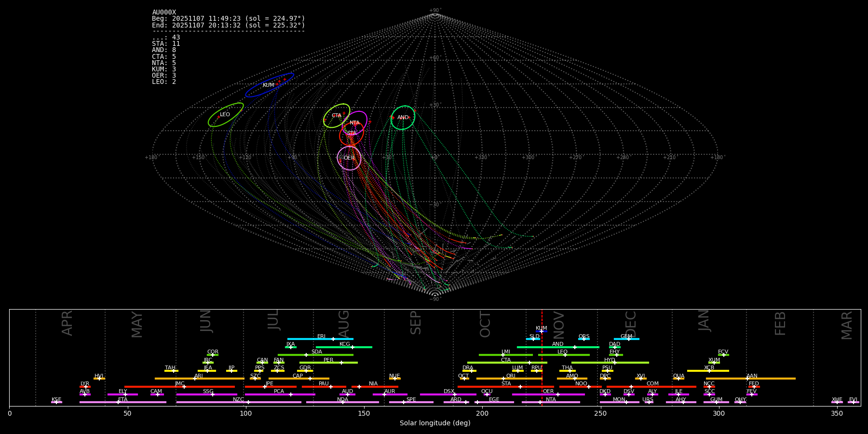Image resolution: width=868 pixels, height=434 pixels.
Task: Click the DRA shower label in timeline
Action: coord(468,368)
